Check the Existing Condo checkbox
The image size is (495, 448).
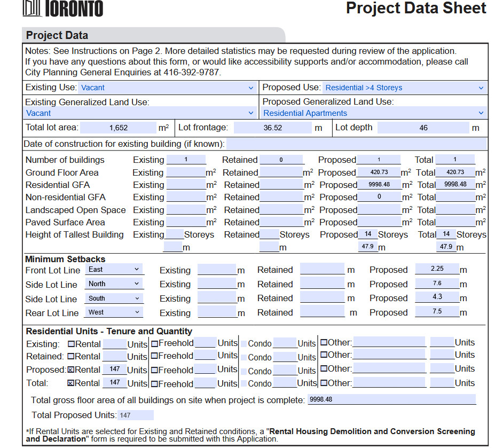[244, 344]
